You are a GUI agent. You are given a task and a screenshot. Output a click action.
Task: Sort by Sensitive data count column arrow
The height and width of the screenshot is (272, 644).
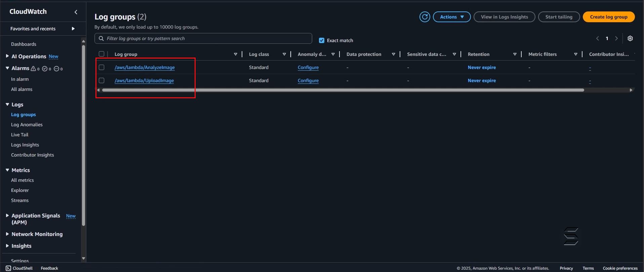coord(454,54)
